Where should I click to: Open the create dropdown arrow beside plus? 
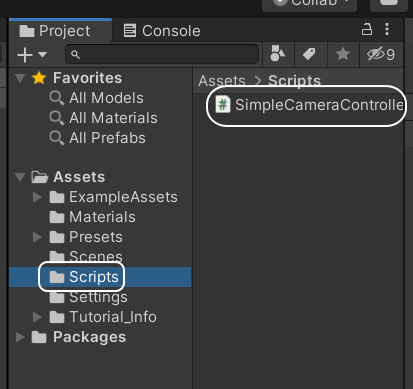point(42,54)
